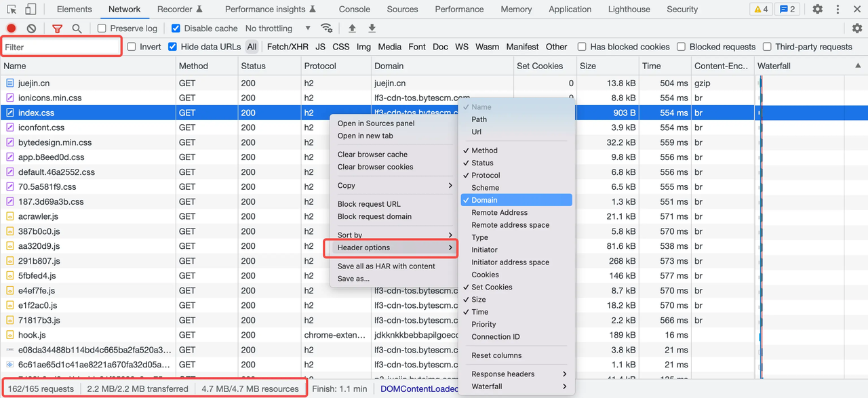
Task: Open the No throttling dropdown
Action: [x=278, y=28]
